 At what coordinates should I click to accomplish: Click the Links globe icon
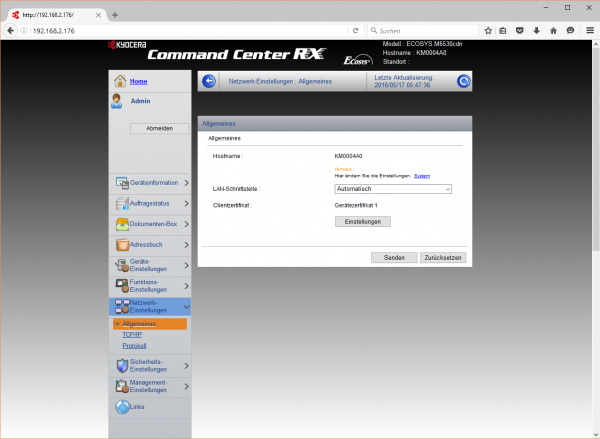[121, 407]
